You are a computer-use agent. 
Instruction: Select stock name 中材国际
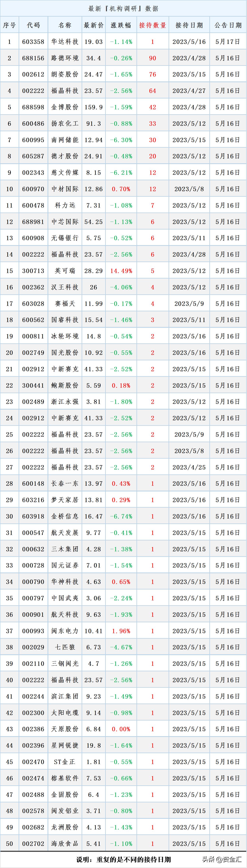pos(65,189)
